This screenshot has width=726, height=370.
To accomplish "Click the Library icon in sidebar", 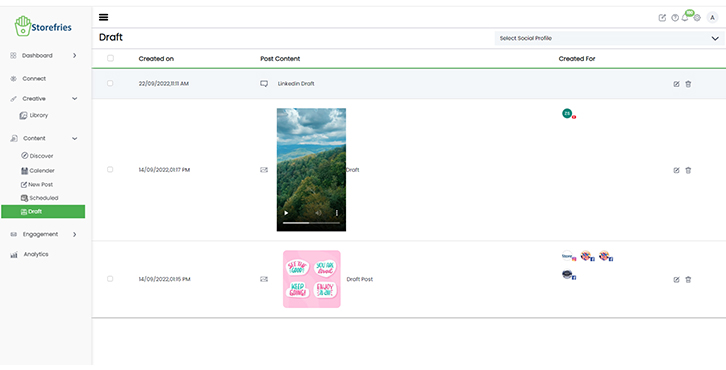I will pos(23,115).
